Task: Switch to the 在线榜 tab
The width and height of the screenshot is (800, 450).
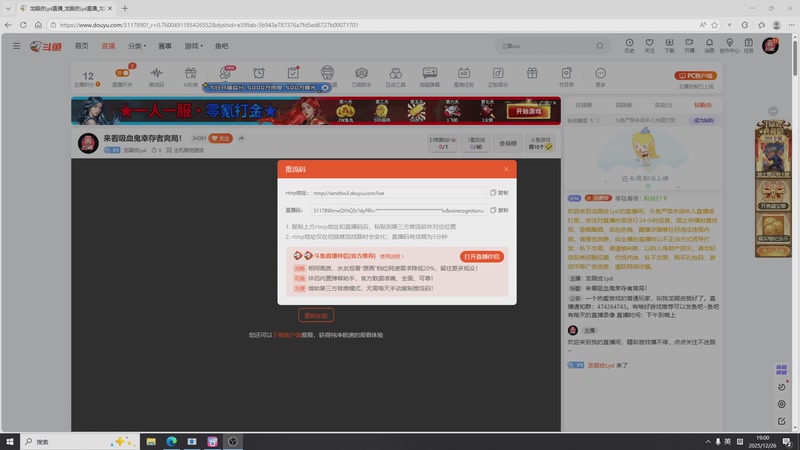Action: click(584, 105)
